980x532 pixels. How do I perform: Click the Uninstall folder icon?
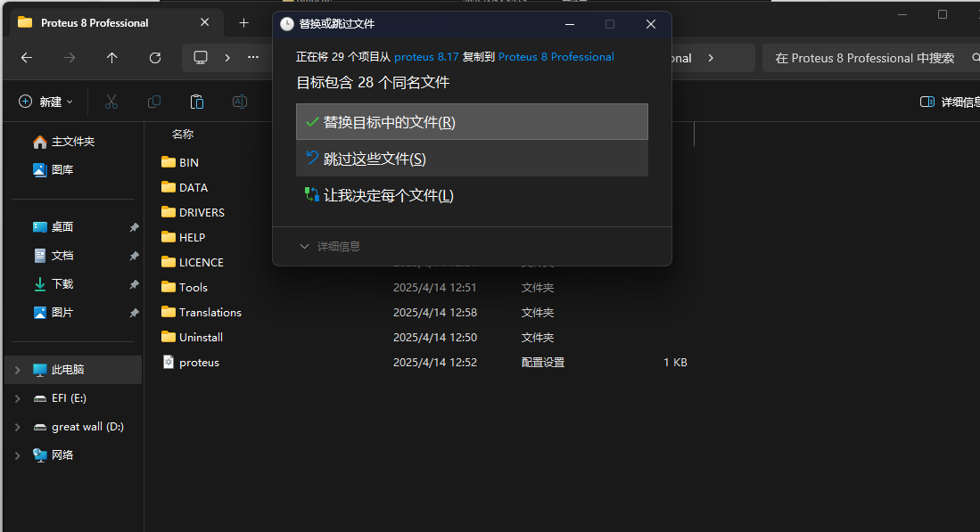pos(169,337)
